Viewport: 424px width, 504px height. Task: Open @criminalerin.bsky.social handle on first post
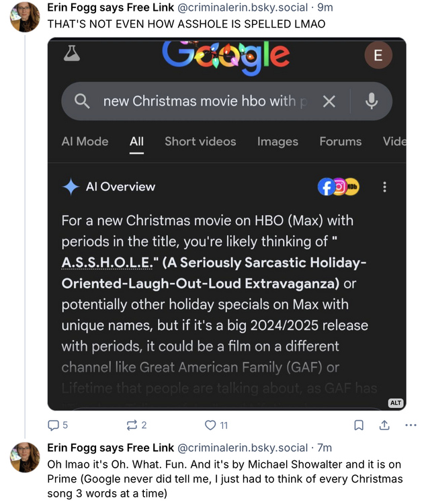coord(243,7)
